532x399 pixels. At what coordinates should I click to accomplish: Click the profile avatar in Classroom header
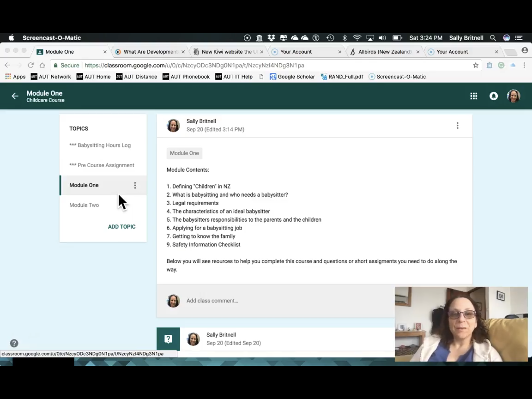click(513, 96)
